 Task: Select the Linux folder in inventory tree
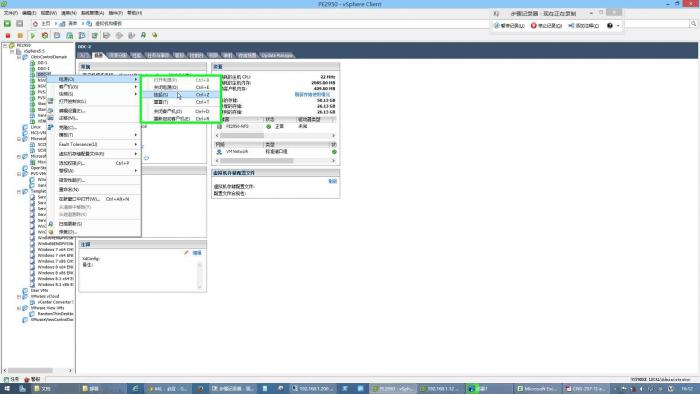[36, 127]
